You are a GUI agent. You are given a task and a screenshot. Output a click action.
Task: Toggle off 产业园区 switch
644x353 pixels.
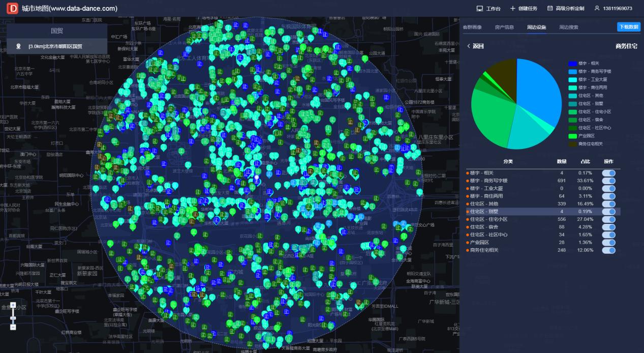click(x=608, y=242)
